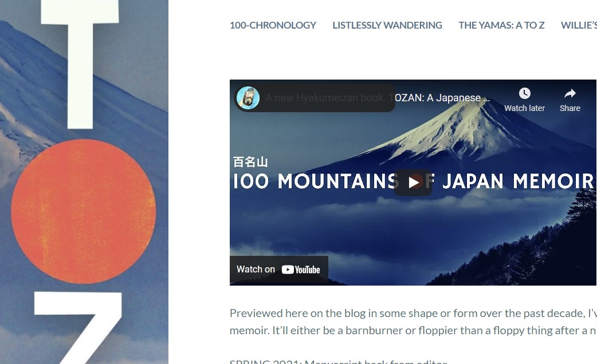Click 'Watch on' YouTube button
Image resolution: width=597 pixels, height=364 pixels.
click(x=278, y=270)
